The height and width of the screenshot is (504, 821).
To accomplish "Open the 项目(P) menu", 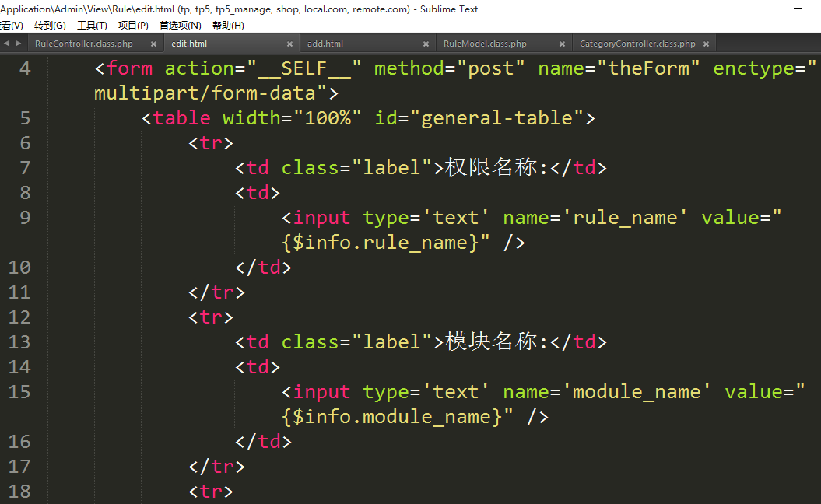I will tap(133, 26).
